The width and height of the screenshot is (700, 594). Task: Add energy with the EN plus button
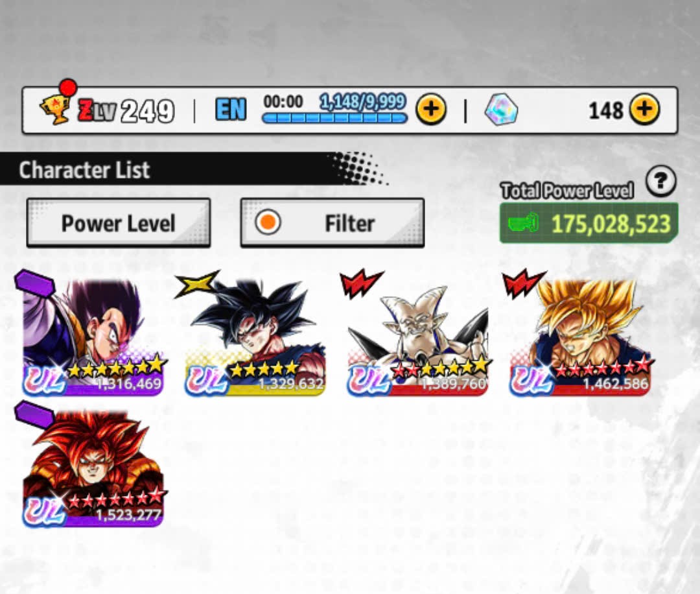[431, 110]
